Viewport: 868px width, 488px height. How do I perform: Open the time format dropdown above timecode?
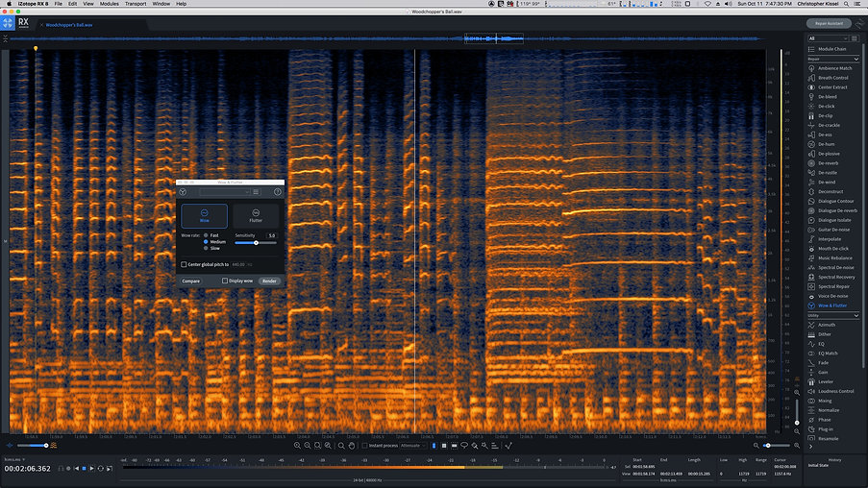[x=14, y=460]
